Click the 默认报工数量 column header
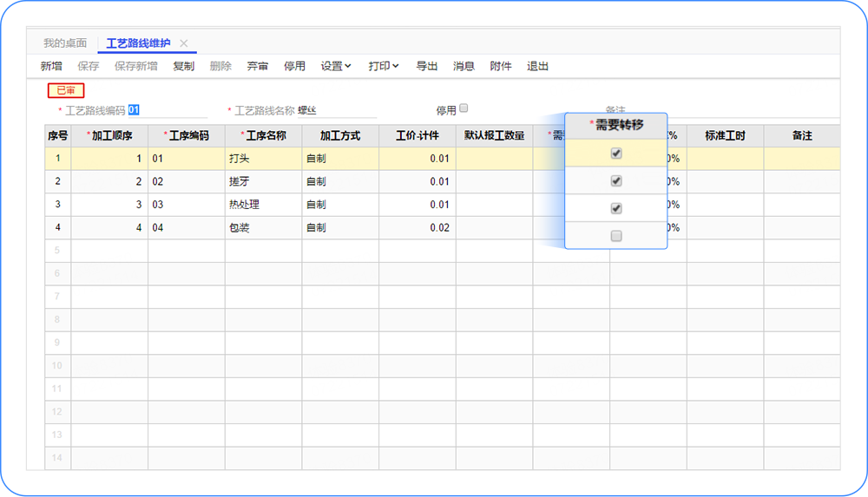Image resolution: width=868 pixels, height=497 pixels. click(495, 135)
